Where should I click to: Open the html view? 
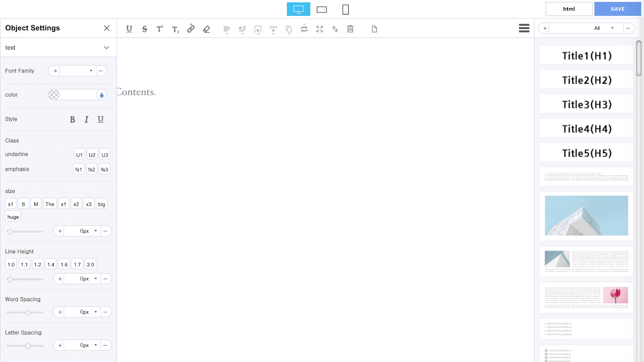[x=569, y=9]
